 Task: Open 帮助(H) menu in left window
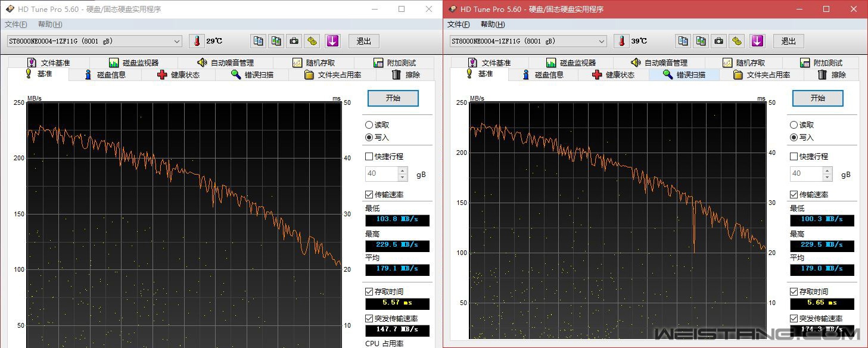coord(50,24)
